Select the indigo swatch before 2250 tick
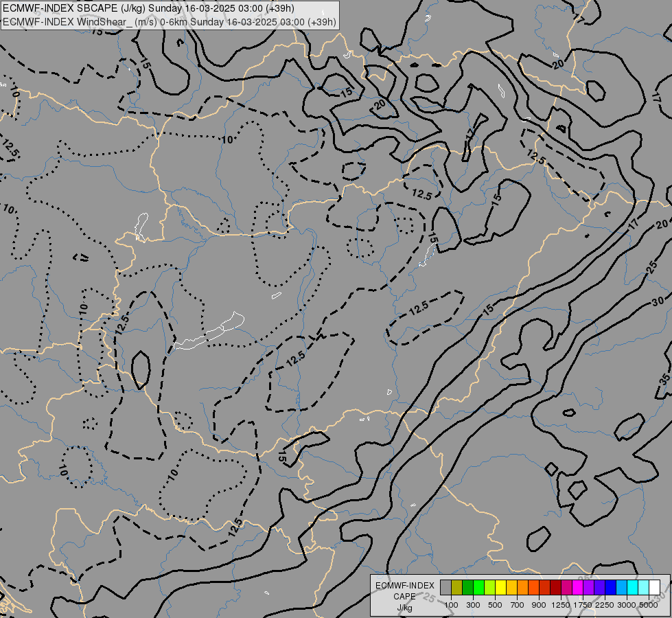This screenshot has width=672, height=618. point(599,588)
